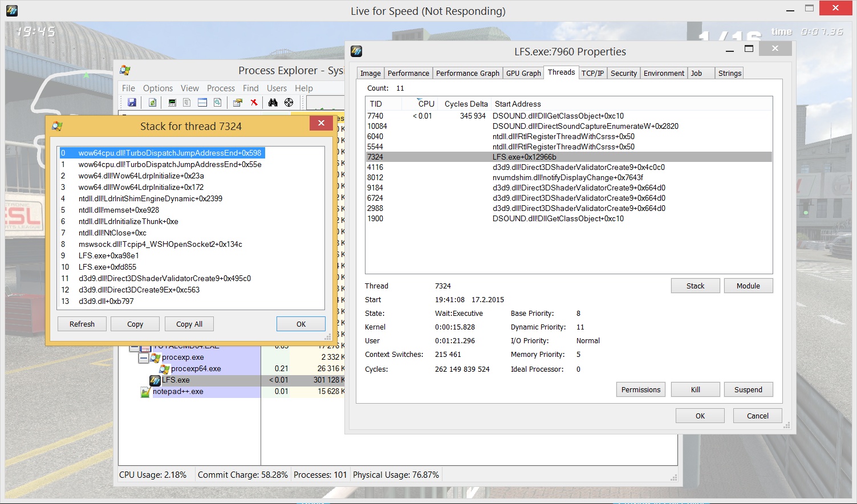Click the Refresh Now toolbar icon
Viewport: 857px width, 504px height.
point(152,103)
